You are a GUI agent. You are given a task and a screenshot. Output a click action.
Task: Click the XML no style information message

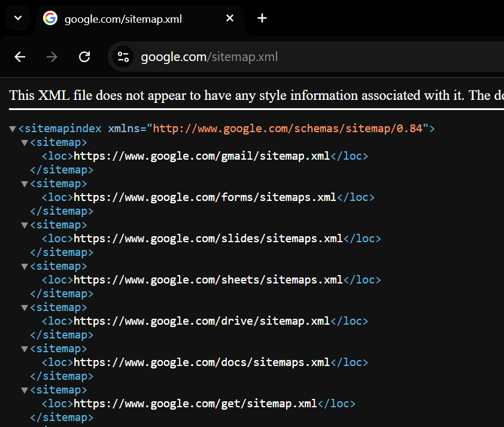pyautogui.click(x=257, y=95)
